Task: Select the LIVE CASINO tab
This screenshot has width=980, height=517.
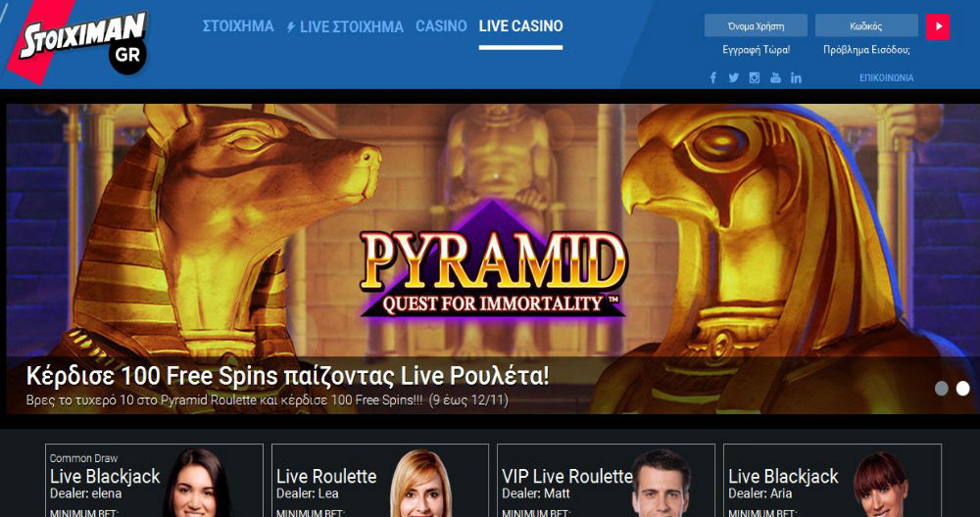Action: click(x=520, y=26)
